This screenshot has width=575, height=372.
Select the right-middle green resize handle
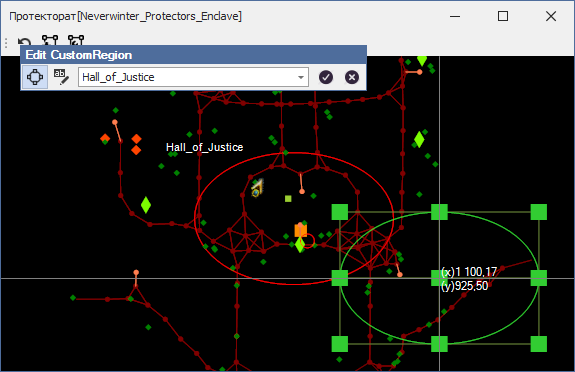point(539,278)
